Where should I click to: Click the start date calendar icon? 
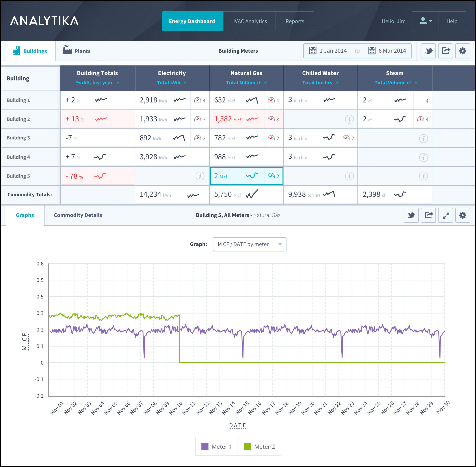tap(312, 51)
